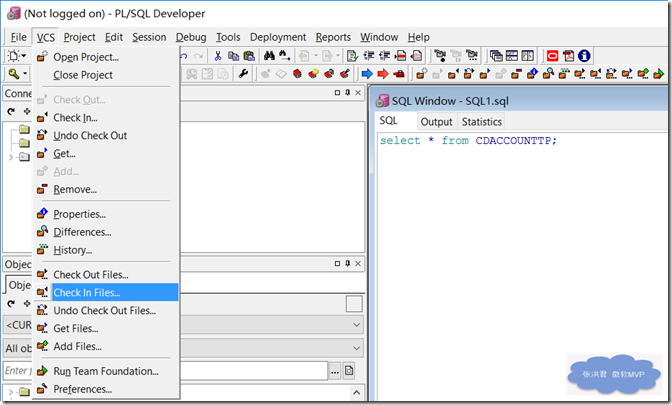Switch to the Output tab
672x405 pixels.
[x=436, y=122]
